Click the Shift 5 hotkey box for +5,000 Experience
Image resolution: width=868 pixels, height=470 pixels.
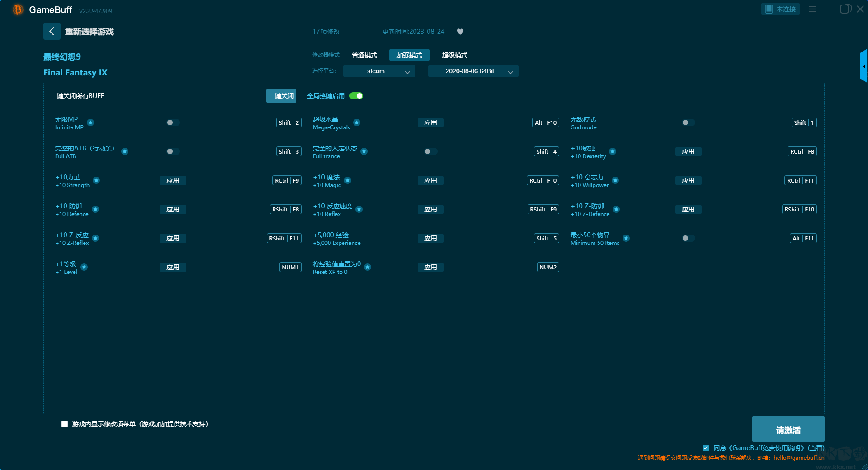tap(547, 238)
